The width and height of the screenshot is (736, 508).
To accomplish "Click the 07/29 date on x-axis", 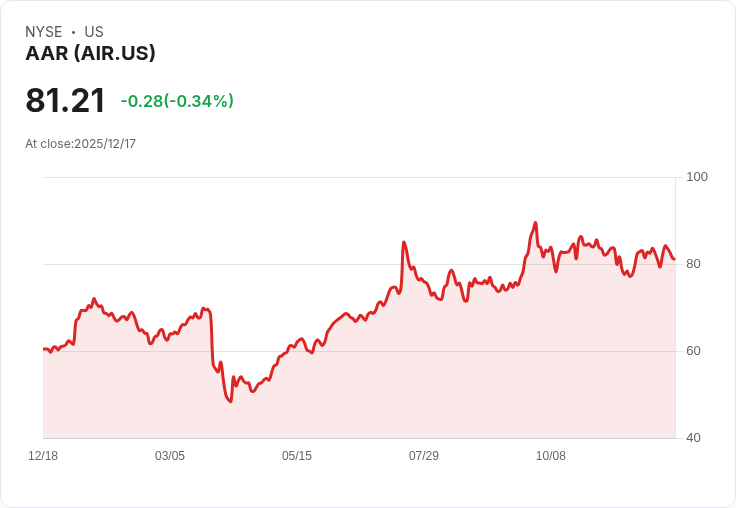I will 424,456.
